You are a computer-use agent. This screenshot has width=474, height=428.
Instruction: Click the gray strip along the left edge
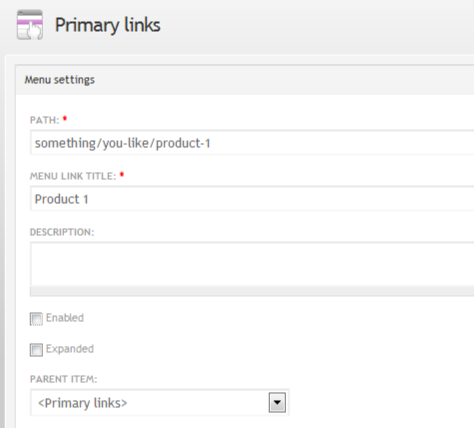tap(2, 242)
